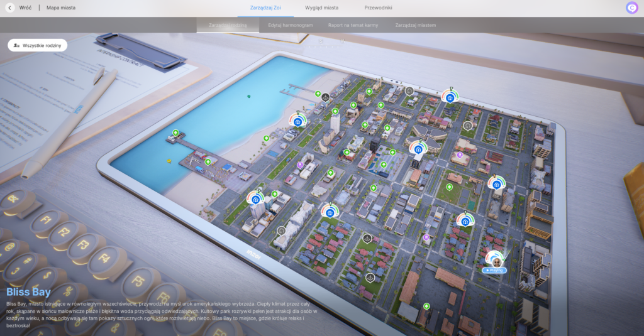Click the dark empty-lot marker near the beach jetties
Screen dimensions: 644x336
[325, 97]
